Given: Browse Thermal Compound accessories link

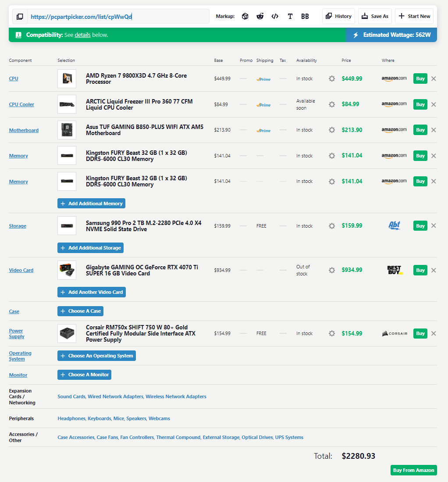Looking at the screenshot, I should 178,437.
